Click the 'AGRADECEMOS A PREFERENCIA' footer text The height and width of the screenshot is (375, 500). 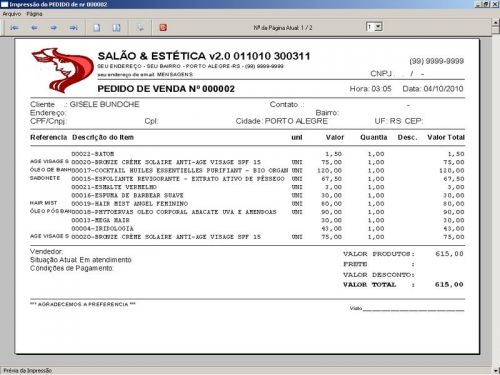pos(83,304)
